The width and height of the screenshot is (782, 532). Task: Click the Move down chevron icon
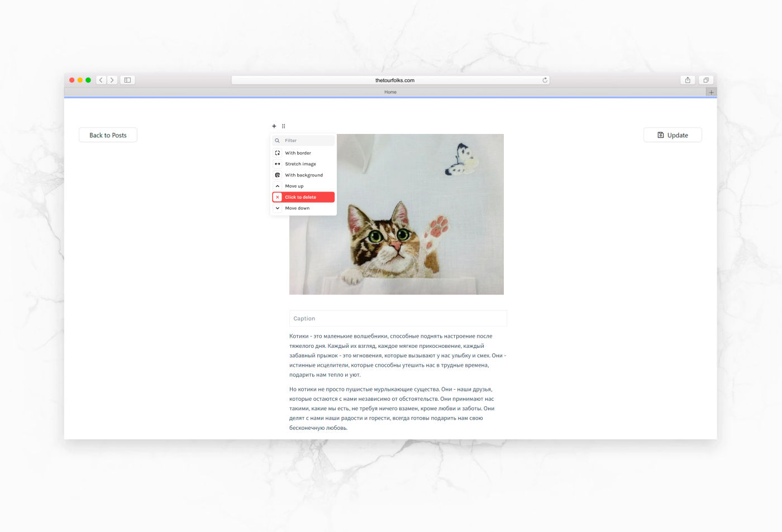coord(278,208)
